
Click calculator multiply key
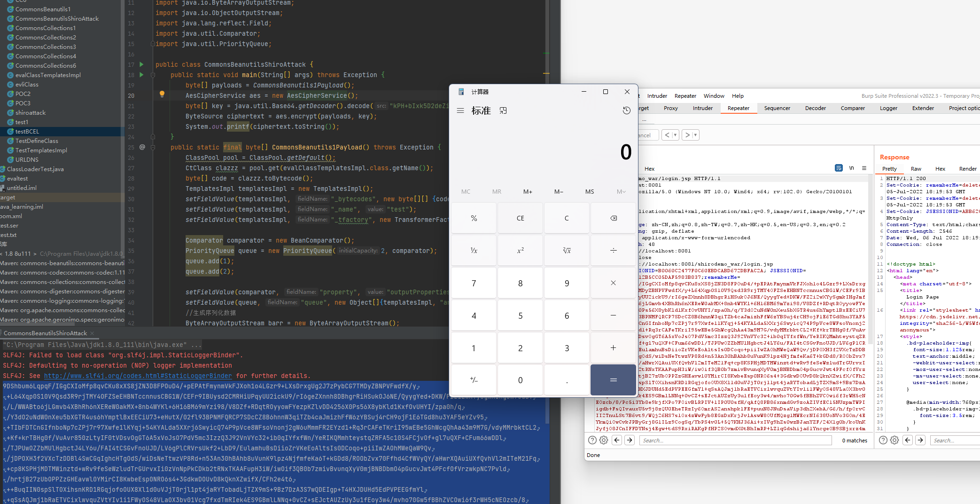point(613,283)
